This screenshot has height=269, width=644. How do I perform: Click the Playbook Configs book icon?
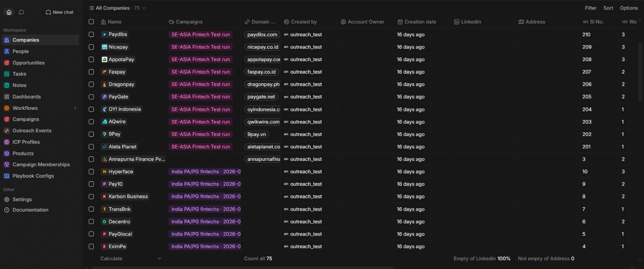tap(6, 176)
